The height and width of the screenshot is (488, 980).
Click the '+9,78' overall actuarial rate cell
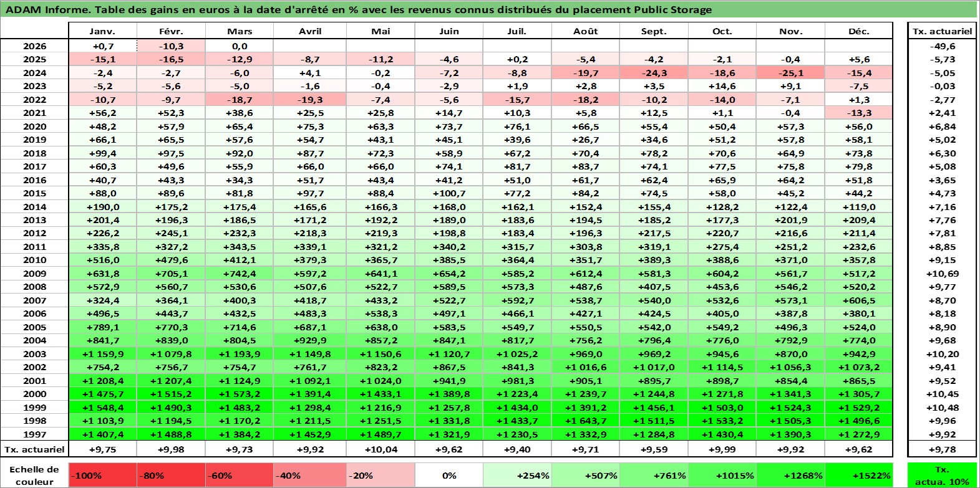943,449
